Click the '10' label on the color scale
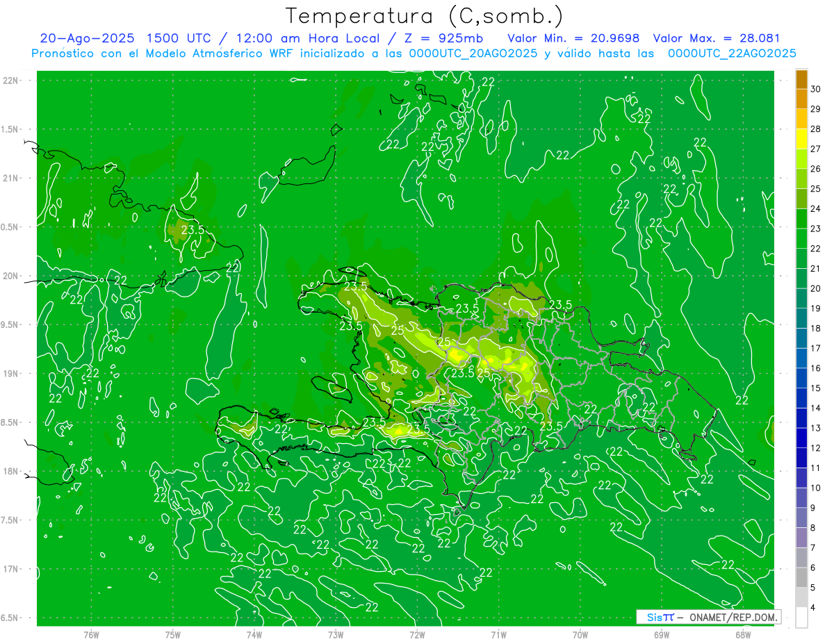 pyautogui.click(x=815, y=488)
